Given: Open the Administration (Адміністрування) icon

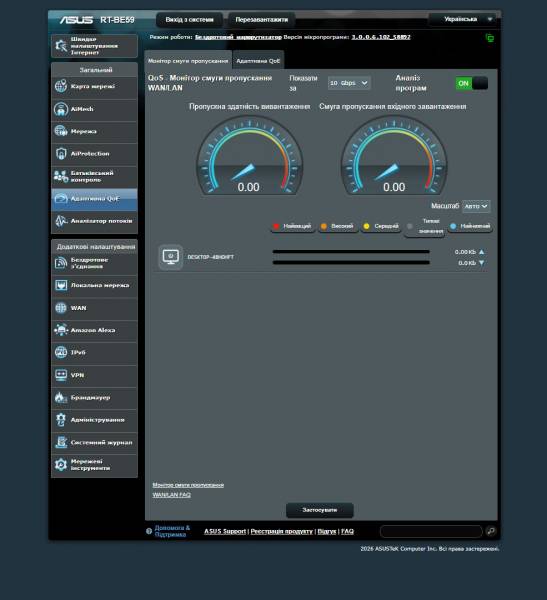Looking at the screenshot, I should coord(61,420).
